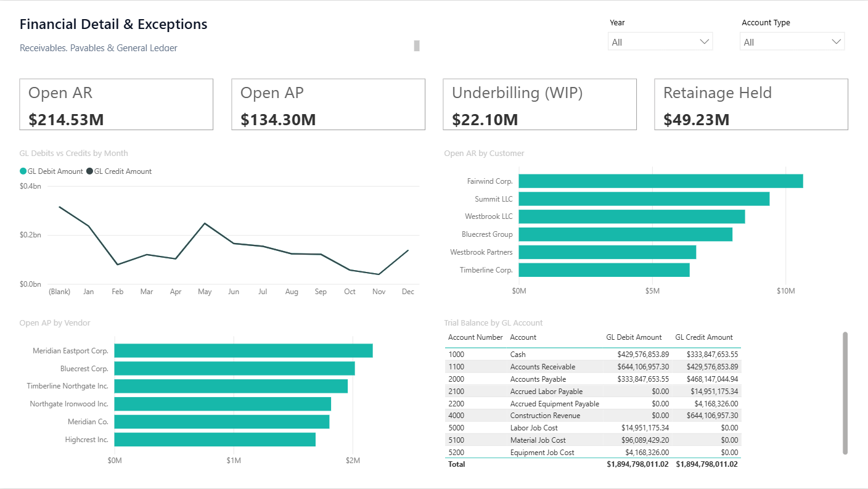This screenshot has height=489, width=868.
Task: Click the Financial Detail & Exceptions heading
Action: tap(113, 25)
